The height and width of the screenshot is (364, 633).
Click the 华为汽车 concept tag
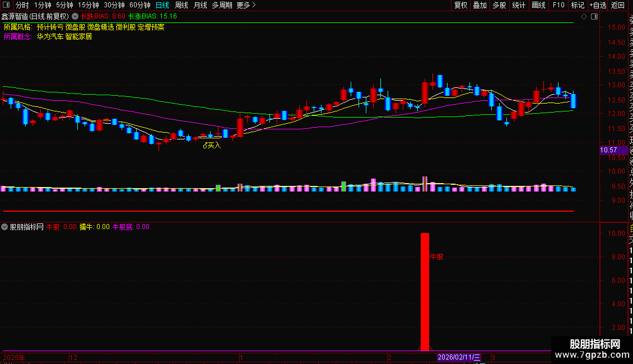(x=50, y=36)
